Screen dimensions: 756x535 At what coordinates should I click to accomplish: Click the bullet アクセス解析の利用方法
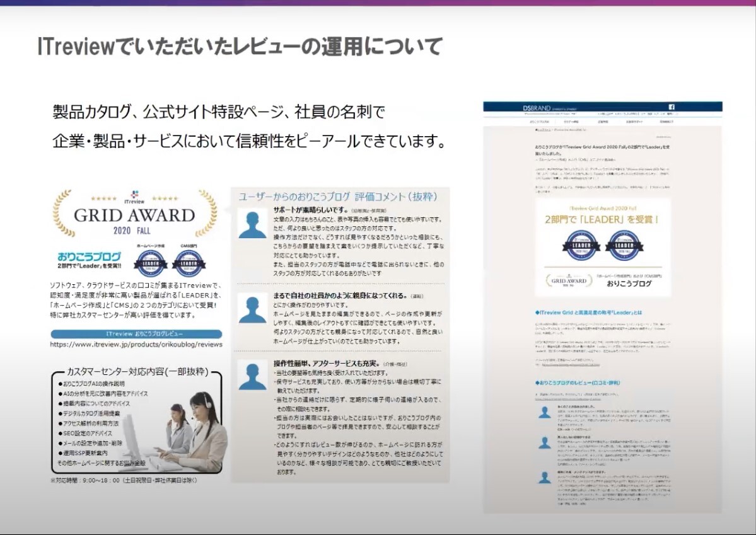click(x=88, y=423)
